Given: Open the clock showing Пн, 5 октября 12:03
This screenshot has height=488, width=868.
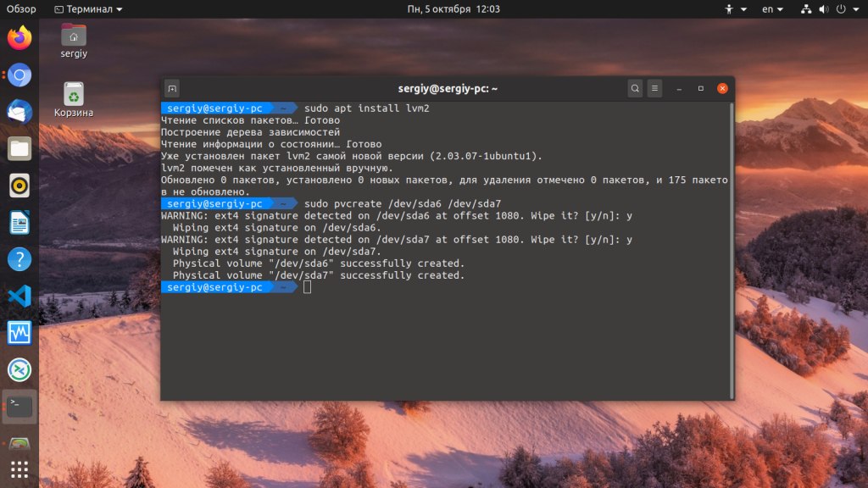Looking at the screenshot, I should coord(453,9).
